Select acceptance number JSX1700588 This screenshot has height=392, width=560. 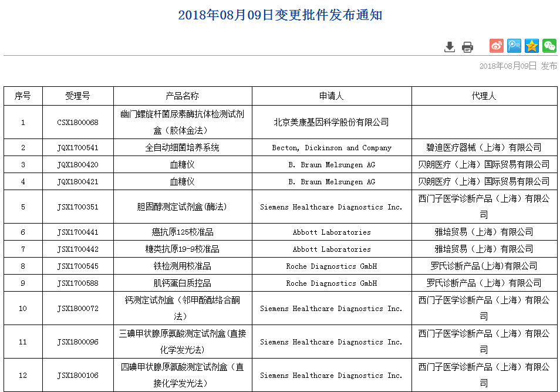coord(77,283)
